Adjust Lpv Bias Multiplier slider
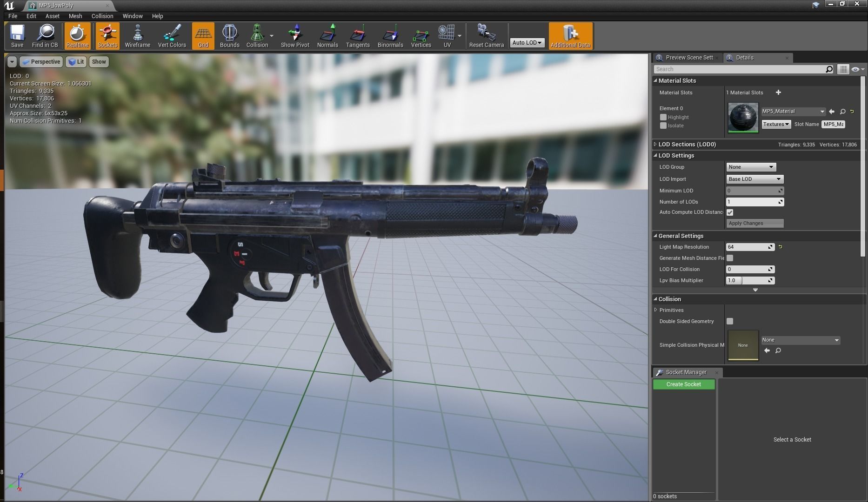The width and height of the screenshot is (868, 502). point(750,280)
